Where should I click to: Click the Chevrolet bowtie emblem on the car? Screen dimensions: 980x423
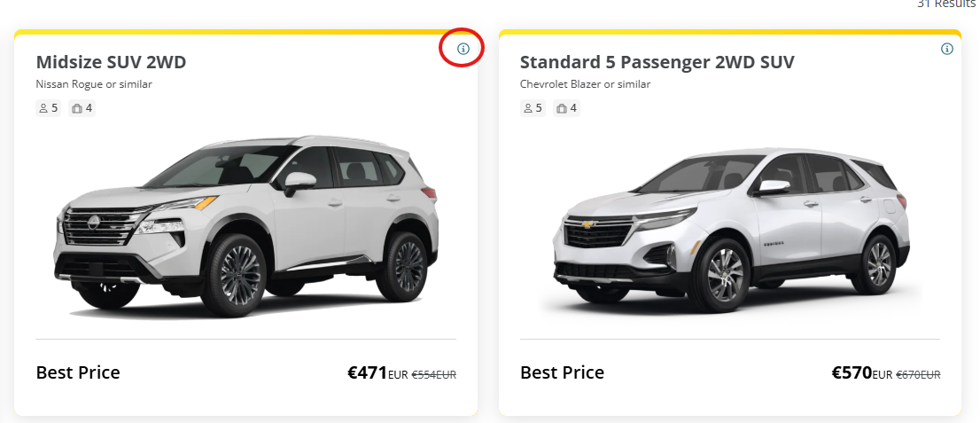pos(588,224)
